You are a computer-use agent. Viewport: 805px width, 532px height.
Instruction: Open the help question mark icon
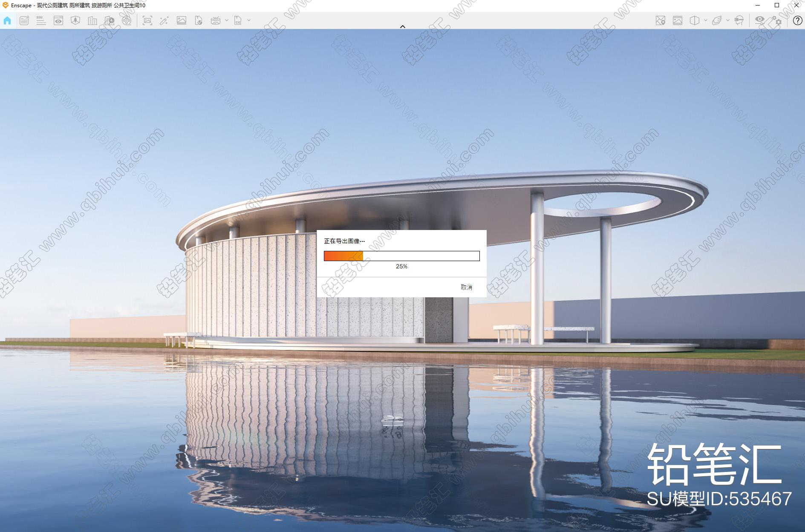point(797,20)
